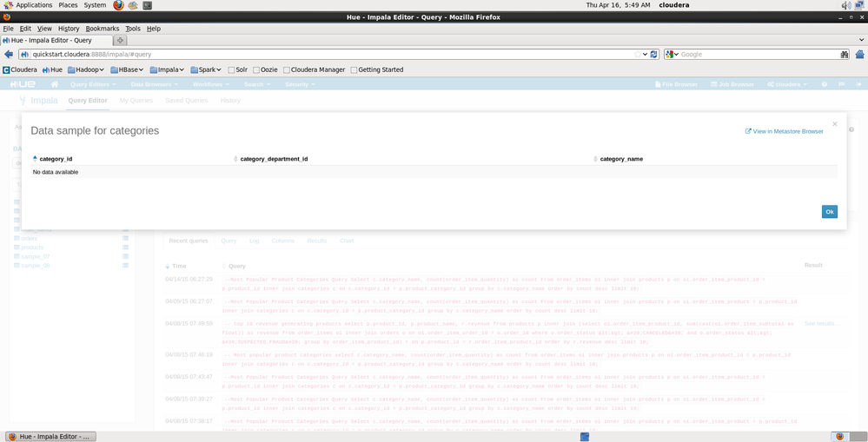Viewport: 868px width, 442px height.
Task: Open File Browser in Hue bar
Action: [x=676, y=84]
